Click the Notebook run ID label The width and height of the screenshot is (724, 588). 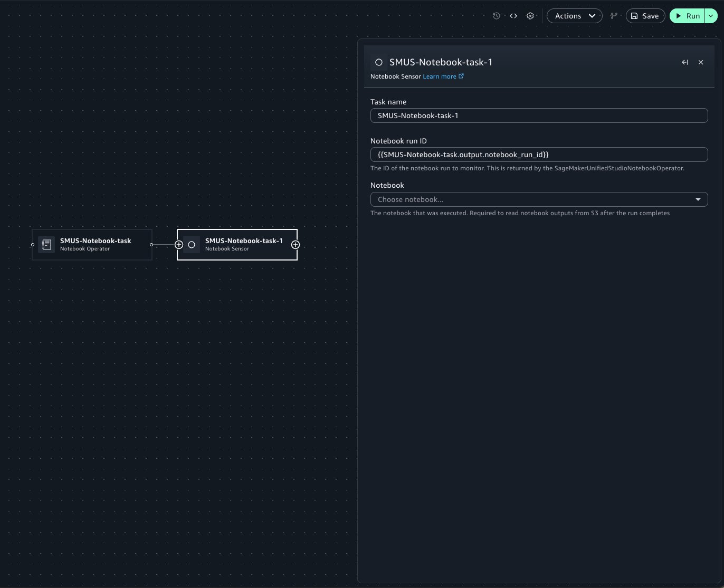pos(398,141)
